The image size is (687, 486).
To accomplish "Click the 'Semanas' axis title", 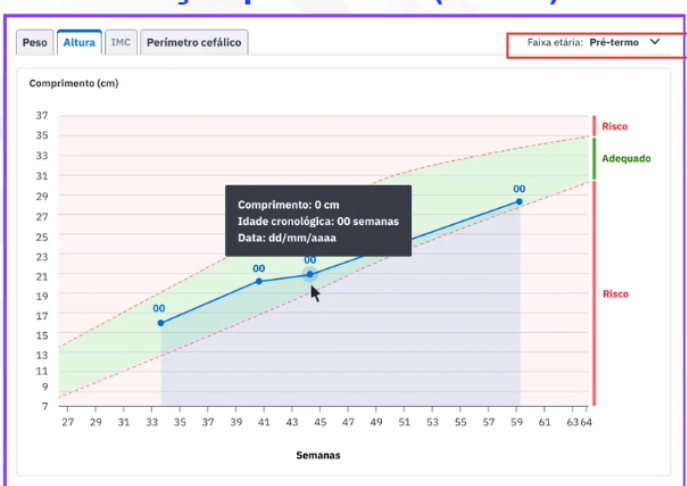I will (318, 455).
